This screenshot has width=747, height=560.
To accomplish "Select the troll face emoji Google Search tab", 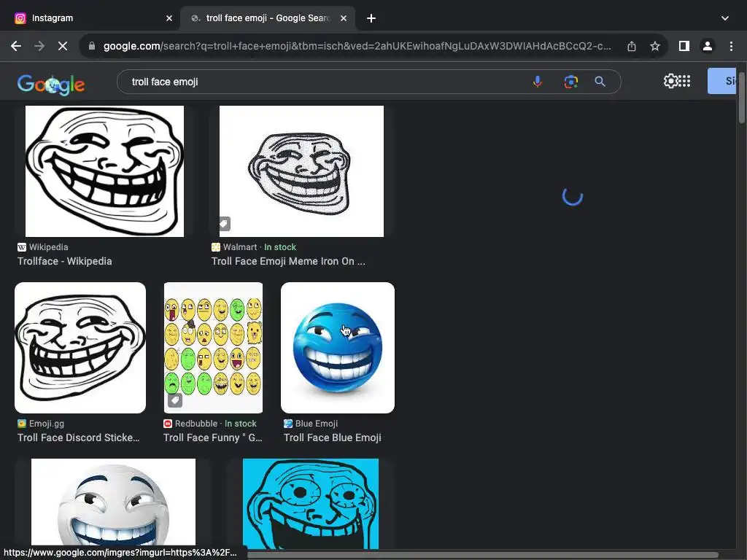I will (x=268, y=18).
